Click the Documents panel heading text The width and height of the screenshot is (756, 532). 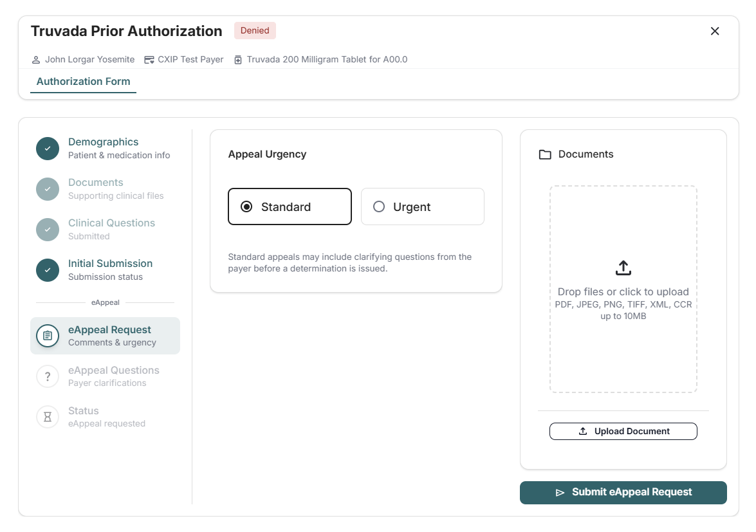point(585,154)
